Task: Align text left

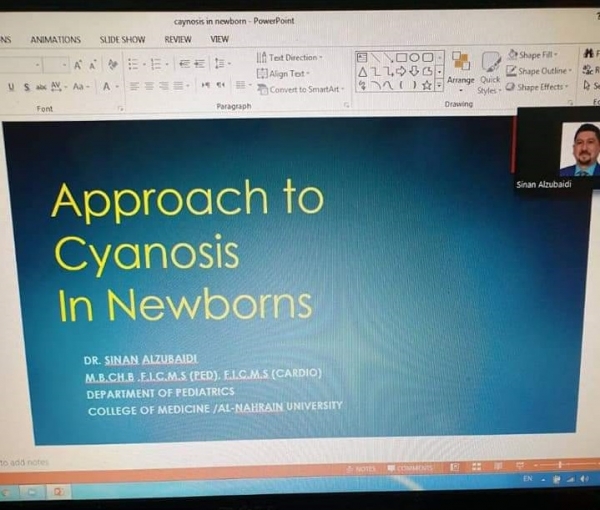Action: click(134, 86)
